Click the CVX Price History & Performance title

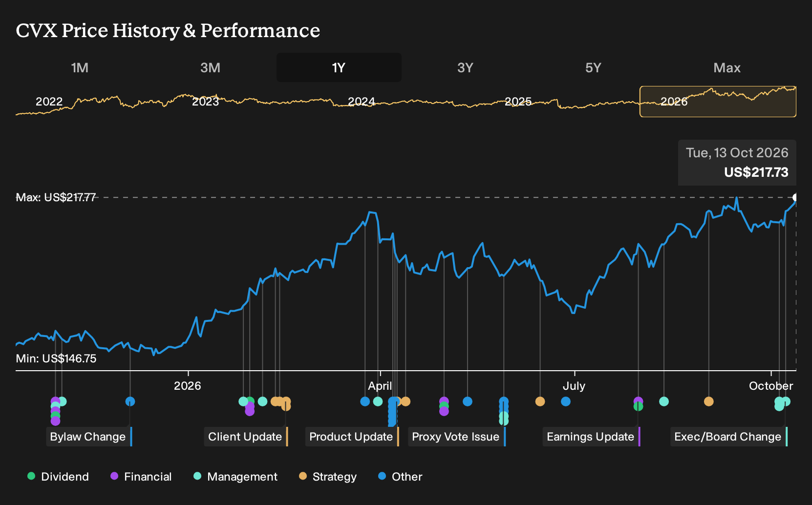coord(168,30)
